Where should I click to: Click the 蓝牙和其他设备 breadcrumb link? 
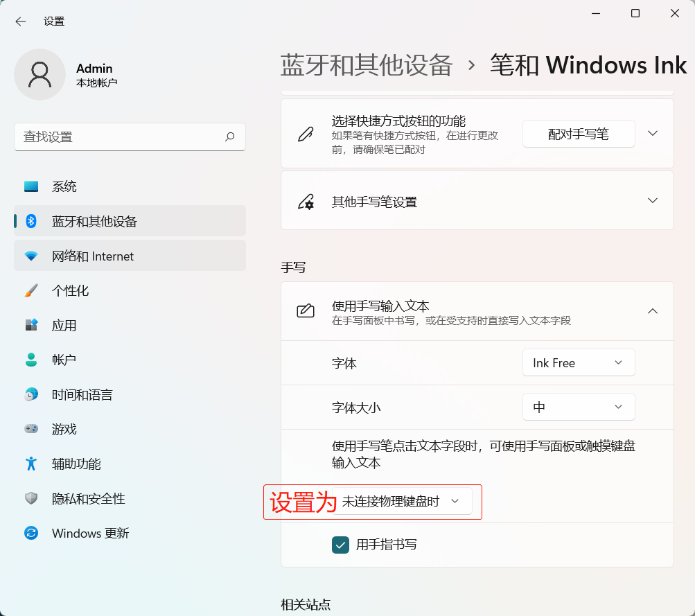click(366, 65)
